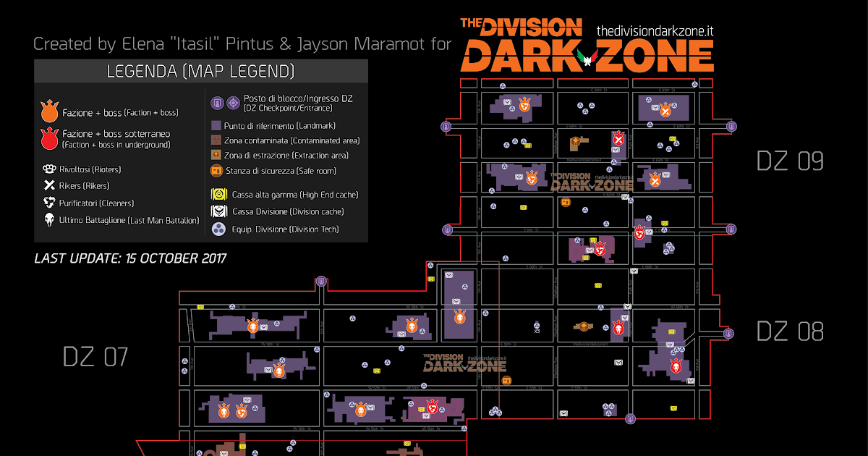Click the "DZ 07" zone label
Screen dimensions: 868x456
point(95,357)
